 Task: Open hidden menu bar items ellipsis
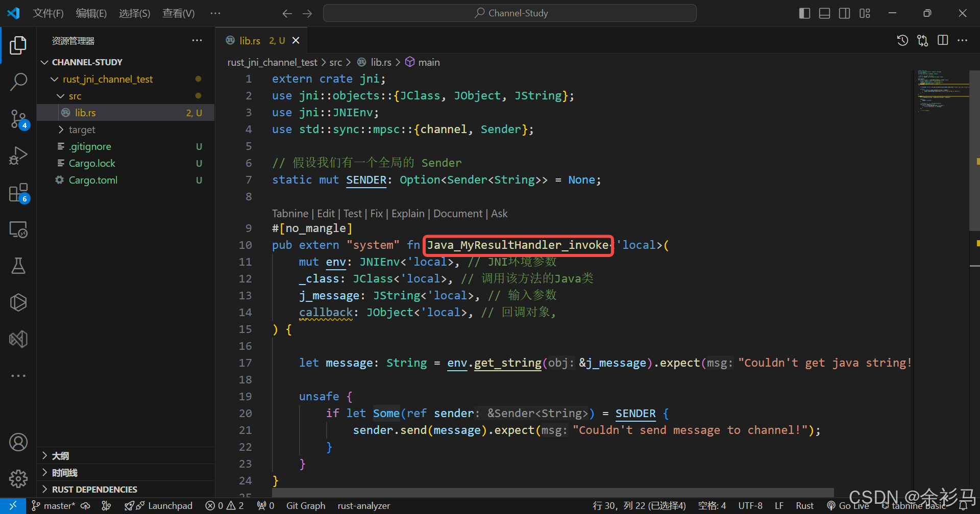tap(215, 13)
